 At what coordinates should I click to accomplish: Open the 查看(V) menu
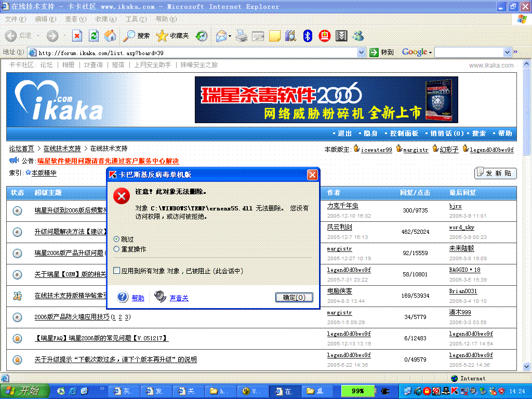tap(76, 19)
